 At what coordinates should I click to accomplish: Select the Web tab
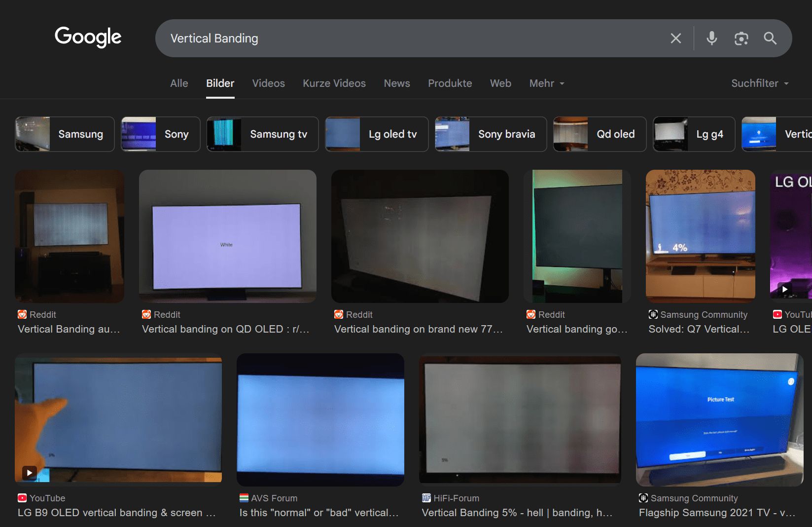(x=500, y=83)
